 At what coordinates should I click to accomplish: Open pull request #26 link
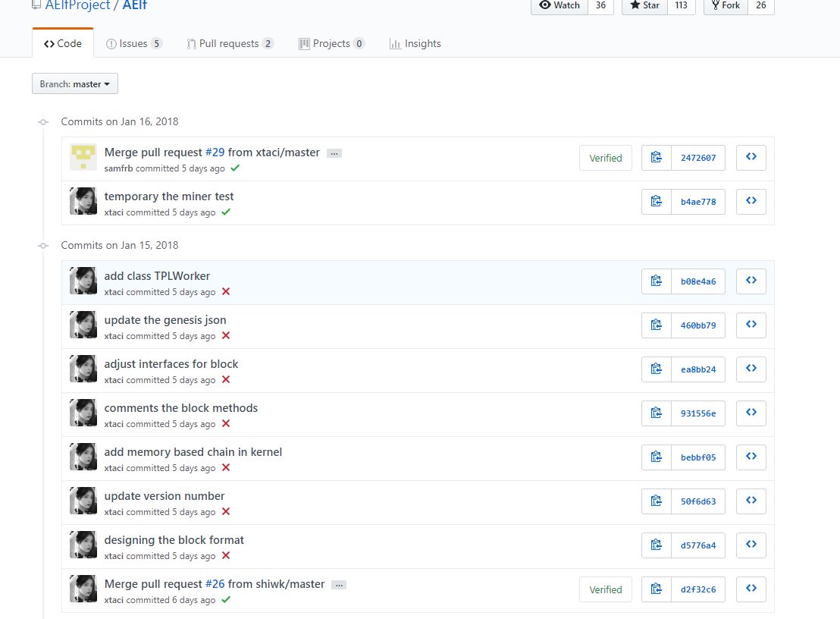[215, 583]
